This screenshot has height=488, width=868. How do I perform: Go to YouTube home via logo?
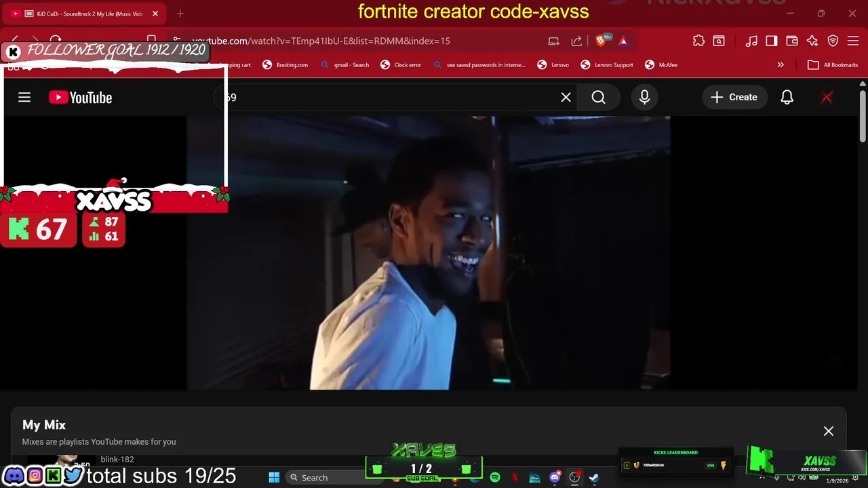(x=80, y=98)
